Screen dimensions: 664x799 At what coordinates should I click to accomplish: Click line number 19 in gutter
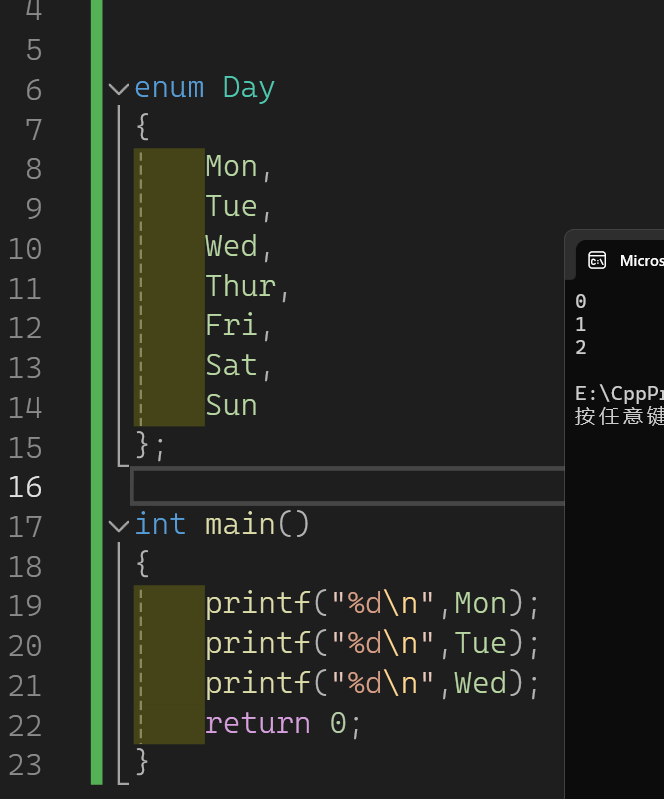[25, 606]
